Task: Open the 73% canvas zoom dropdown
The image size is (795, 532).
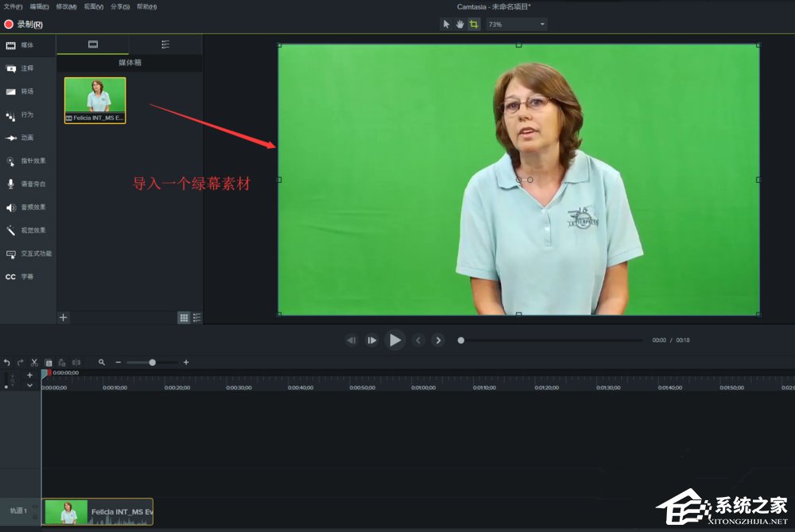Action: (x=515, y=24)
